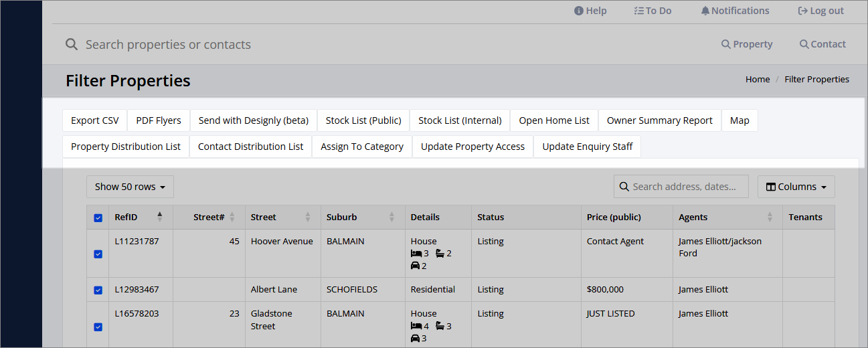Open the Map view button
Image resolution: width=868 pixels, height=348 pixels.
[x=740, y=120]
